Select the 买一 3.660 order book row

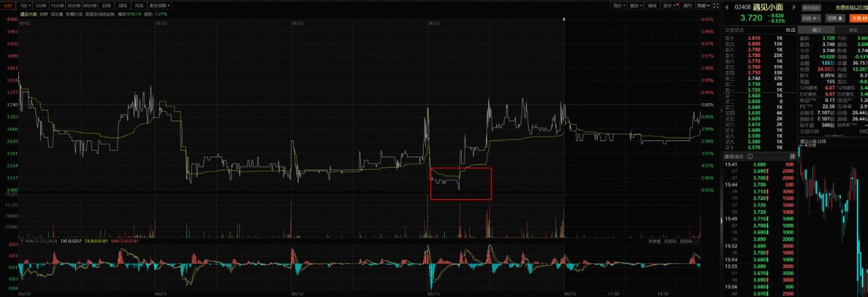point(761,96)
